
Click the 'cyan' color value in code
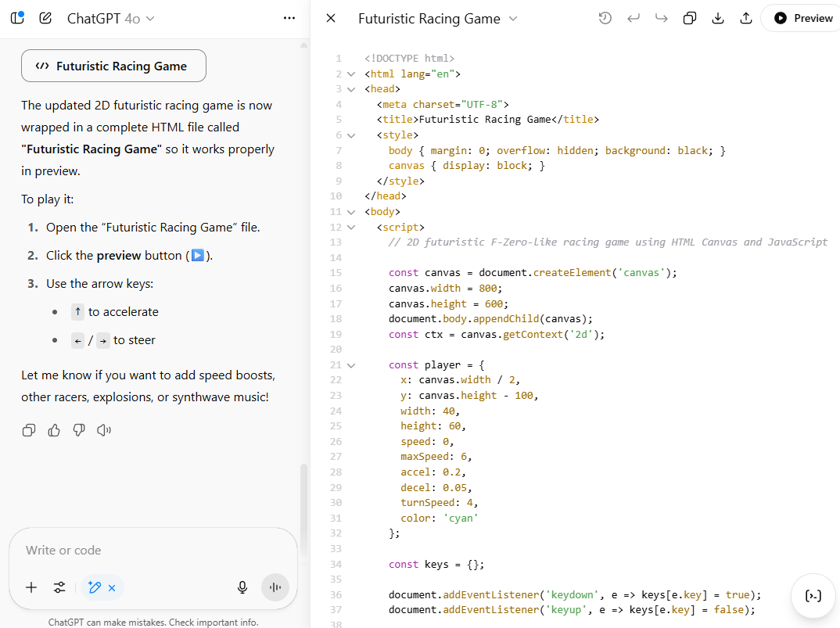point(461,519)
